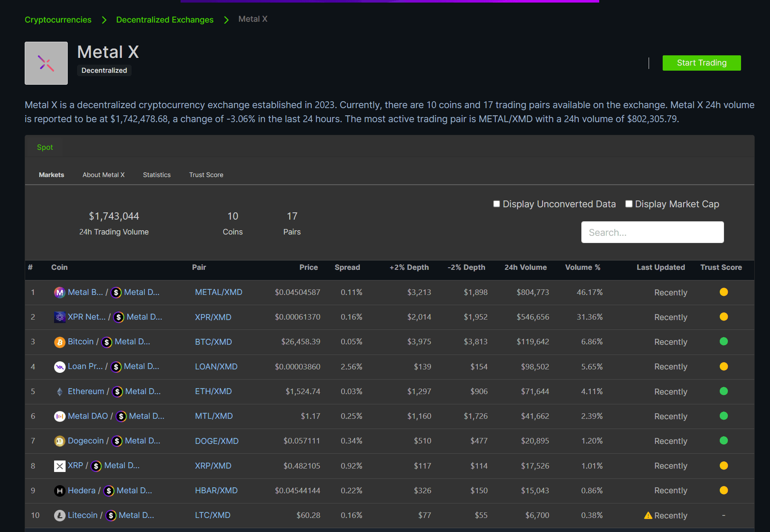Click the Bitcoin coin icon
This screenshot has height=532, width=770.
coord(60,342)
